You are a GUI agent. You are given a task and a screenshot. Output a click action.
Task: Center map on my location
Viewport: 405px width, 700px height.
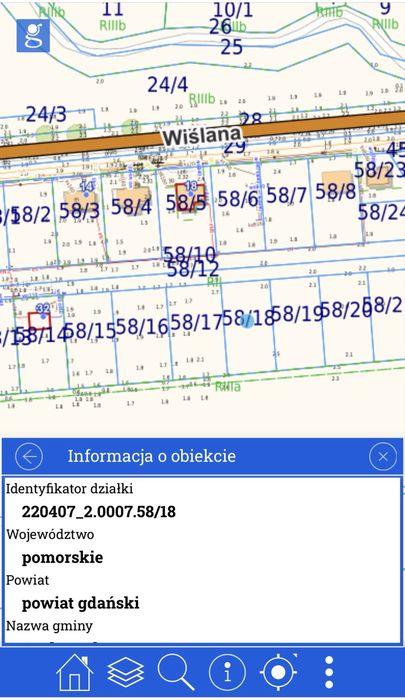click(x=279, y=672)
